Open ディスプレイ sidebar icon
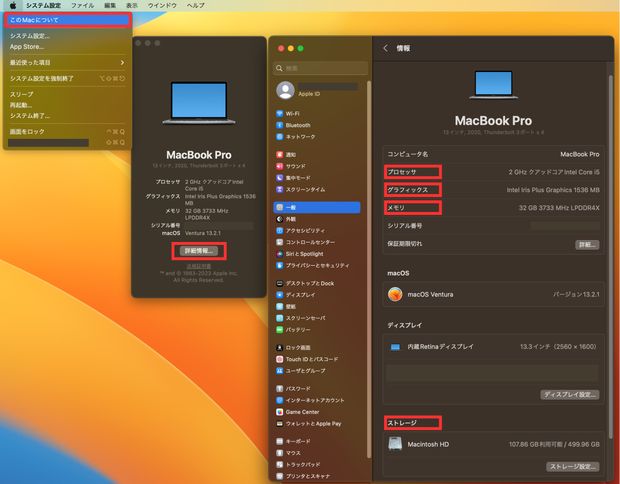This screenshot has height=484, width=620. (x=280, y=295)
